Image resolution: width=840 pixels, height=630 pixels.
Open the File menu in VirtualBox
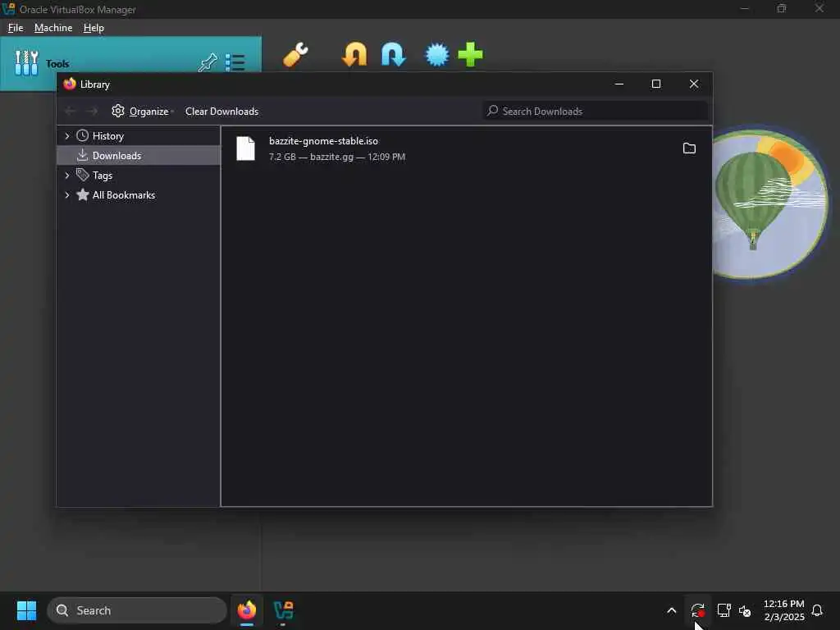pyautogui.click(x=16, y=27)
